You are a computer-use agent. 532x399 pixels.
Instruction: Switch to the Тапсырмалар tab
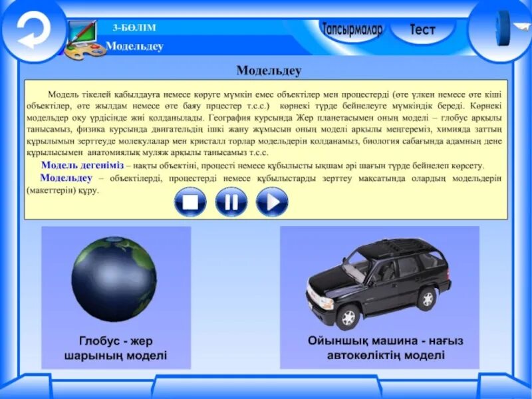352,28
